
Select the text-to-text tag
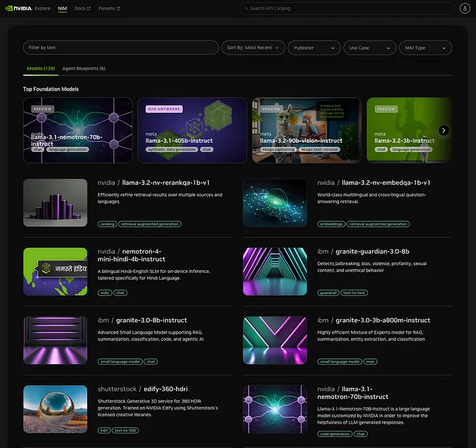click(x=354, y=293)
